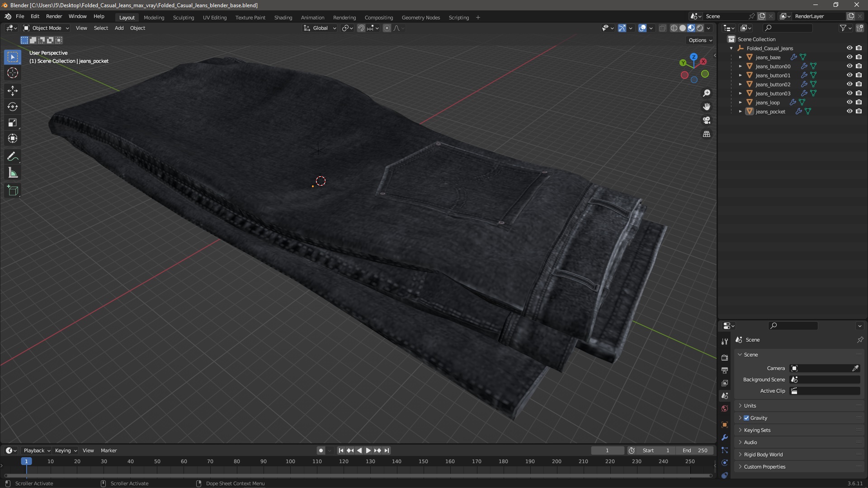This screenshot has height=488, width=868.
Task: Click the Camera field in Scene properties
Action: pyautogui.click(x=825, y=368)
